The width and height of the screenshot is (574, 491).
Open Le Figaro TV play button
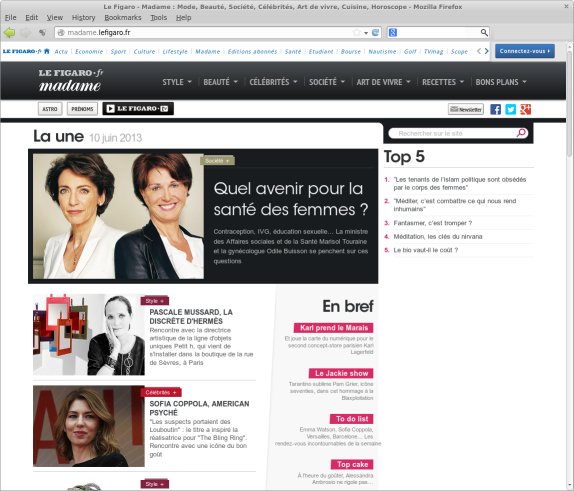tap(138, 109)
